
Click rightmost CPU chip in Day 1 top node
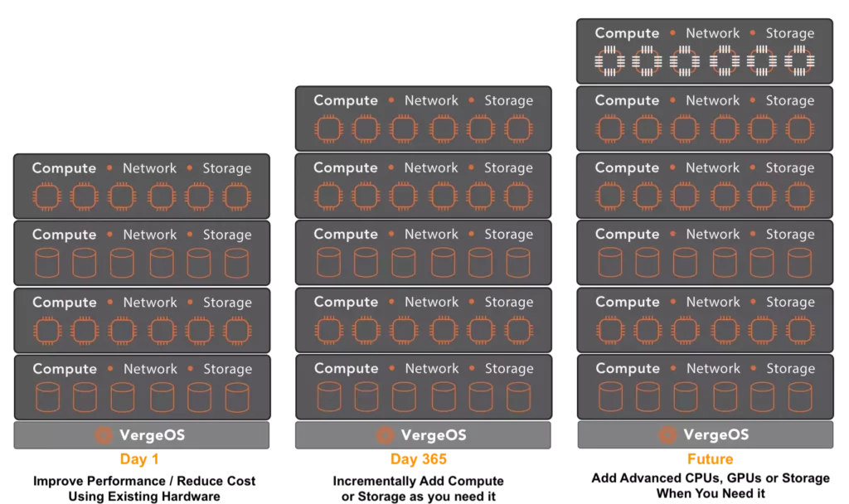(x=237, y=196)
